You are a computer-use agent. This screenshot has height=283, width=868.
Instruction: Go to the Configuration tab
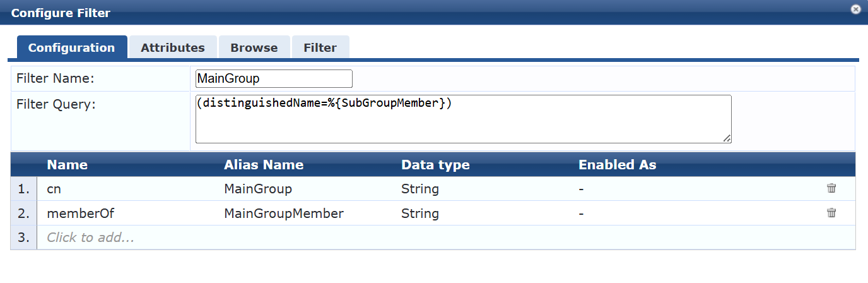72,47
